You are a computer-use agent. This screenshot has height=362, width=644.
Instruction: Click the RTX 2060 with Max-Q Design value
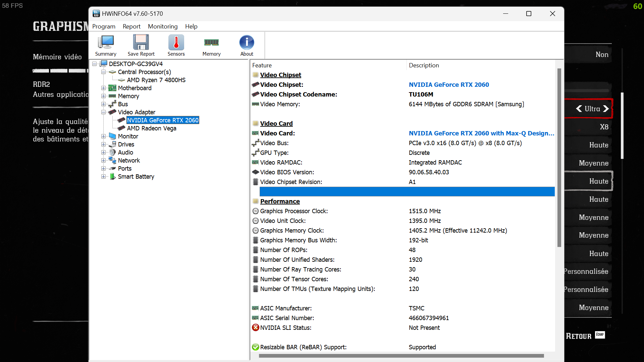(481, 133)
